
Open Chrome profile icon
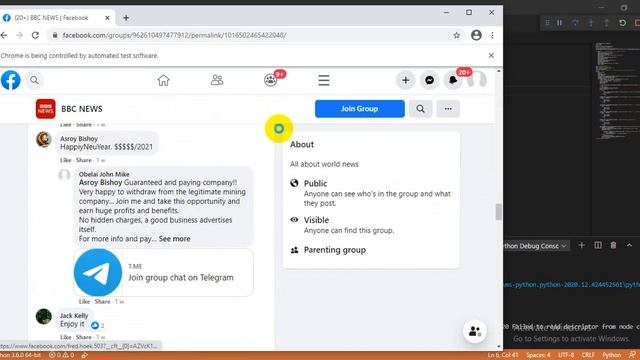coord(476,35)
